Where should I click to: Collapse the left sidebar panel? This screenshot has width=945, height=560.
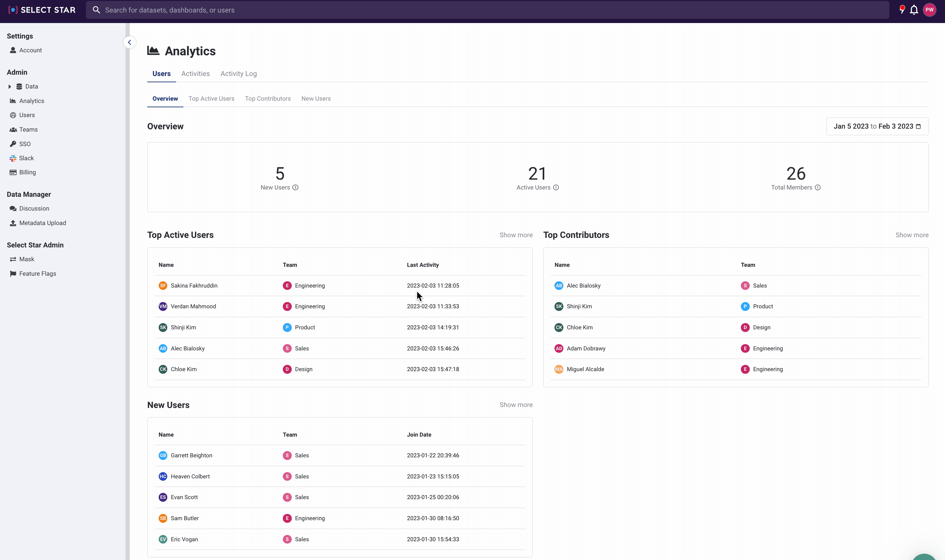[x=129, y=42]
